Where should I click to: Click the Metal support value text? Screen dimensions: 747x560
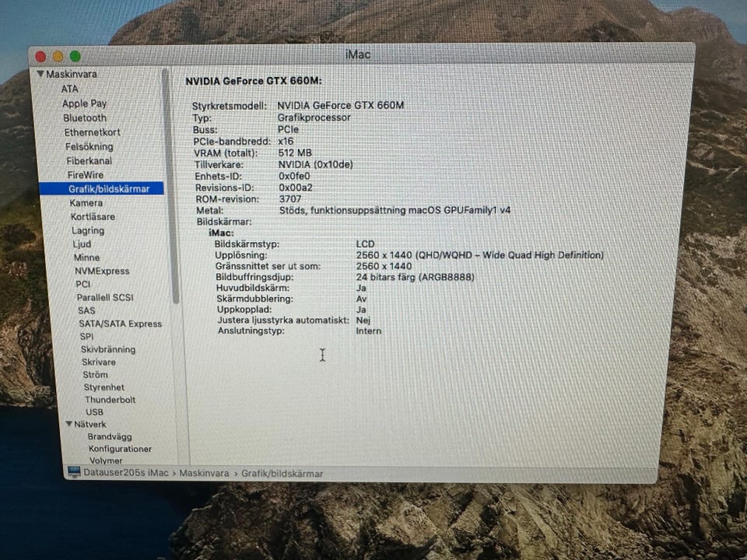click(395, 210)
